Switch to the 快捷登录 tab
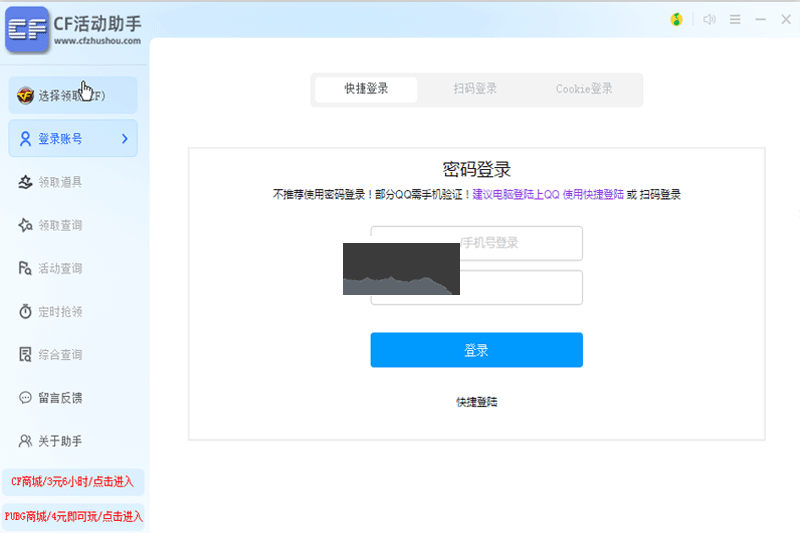 coord(366,89)
